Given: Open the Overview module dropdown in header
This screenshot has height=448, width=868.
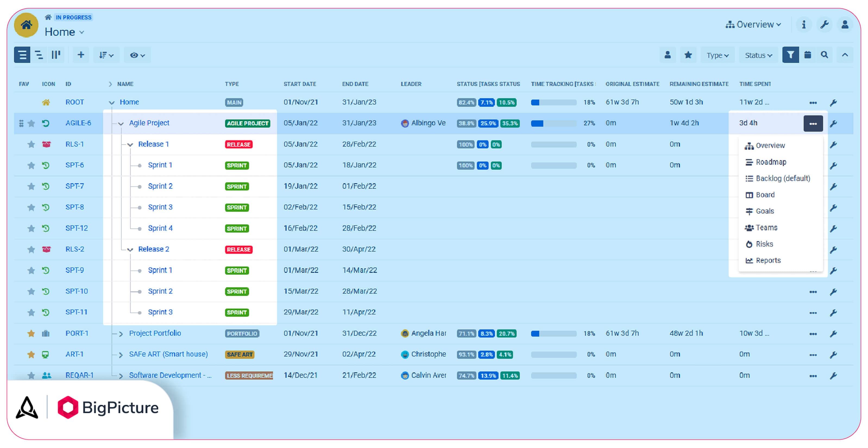Looking at the screenshot, I should pos(753,25).
